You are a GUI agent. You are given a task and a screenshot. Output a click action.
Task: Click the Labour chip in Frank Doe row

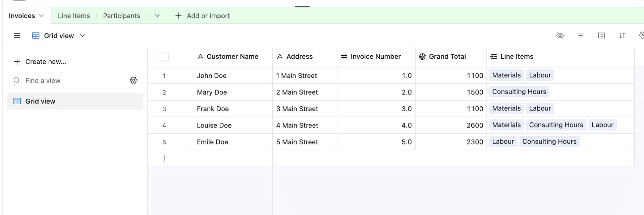(x=540, y=108)
